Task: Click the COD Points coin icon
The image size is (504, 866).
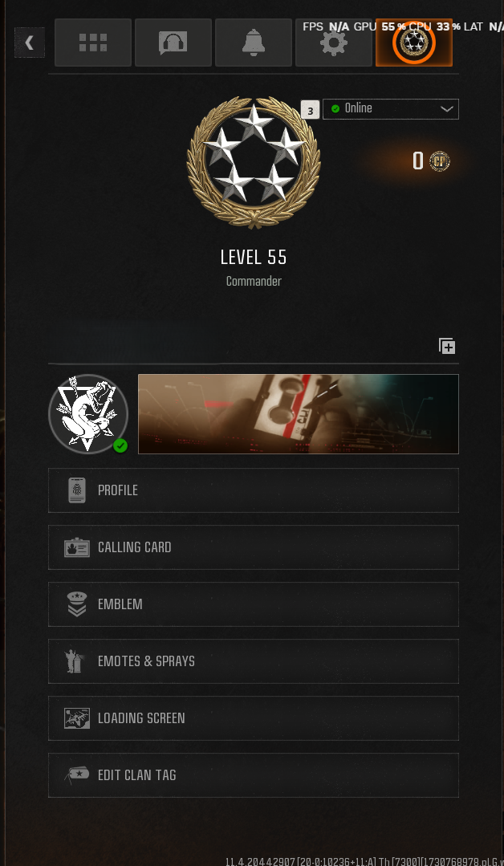Action: pyautogui.click(x=440, y=161)
